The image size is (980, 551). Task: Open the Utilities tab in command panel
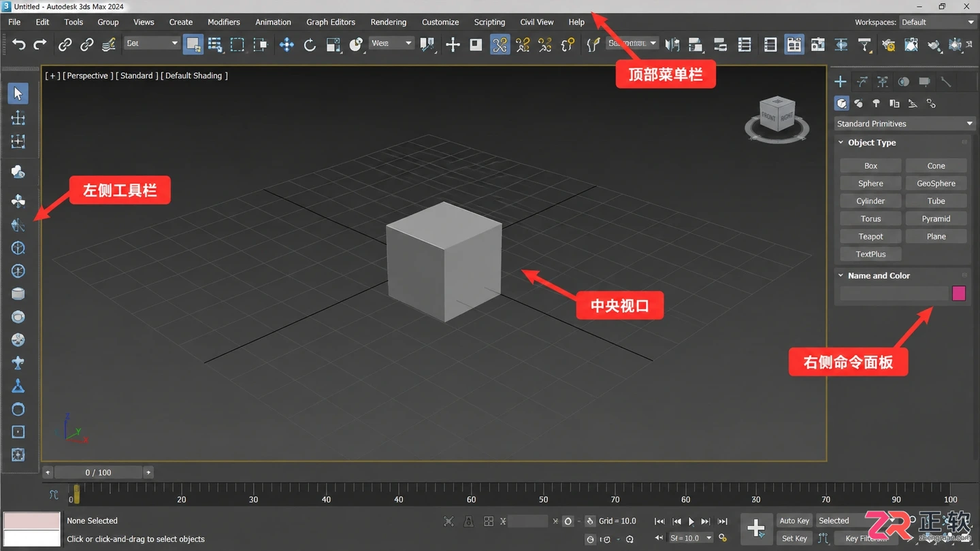pyautogui.click(x=946, y=82)
